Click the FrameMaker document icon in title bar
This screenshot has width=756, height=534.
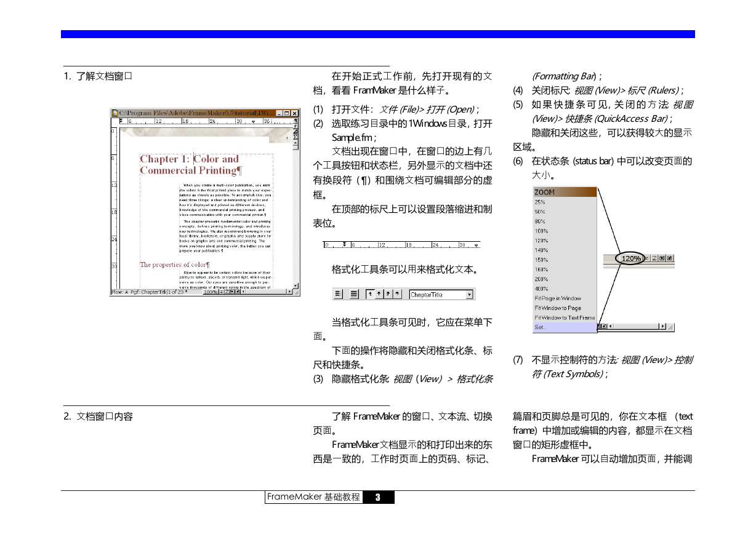pyautogui.click(x=115, y=113)
